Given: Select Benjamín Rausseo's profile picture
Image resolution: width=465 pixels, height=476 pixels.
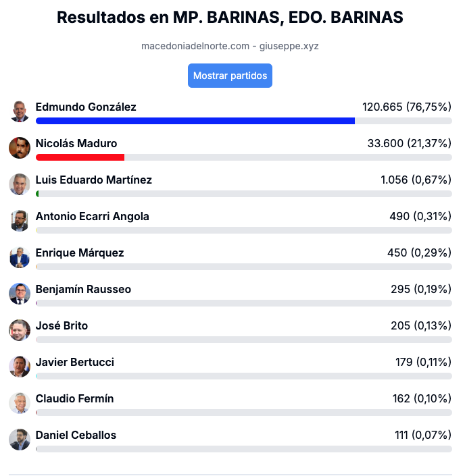Looking at the screenshot, I should (20, 294).
